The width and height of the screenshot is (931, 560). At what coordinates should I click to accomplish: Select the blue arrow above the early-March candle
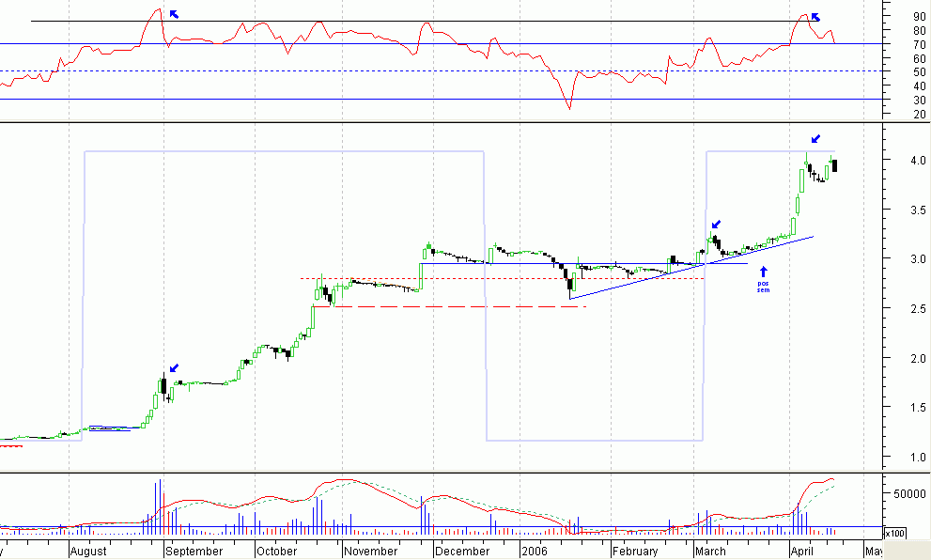716,224
